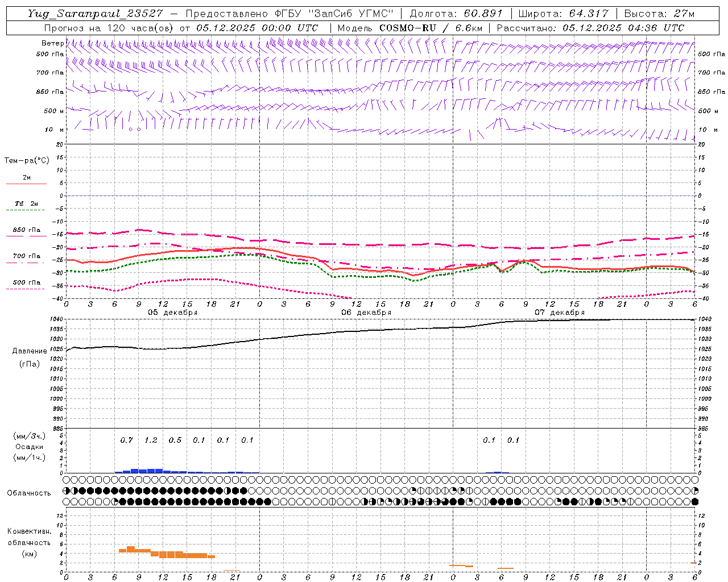Click the Долгота: 60.891 header value
The width and height of the screenshot is (728, 582).
pyautogui.click(x=456, y=14)
